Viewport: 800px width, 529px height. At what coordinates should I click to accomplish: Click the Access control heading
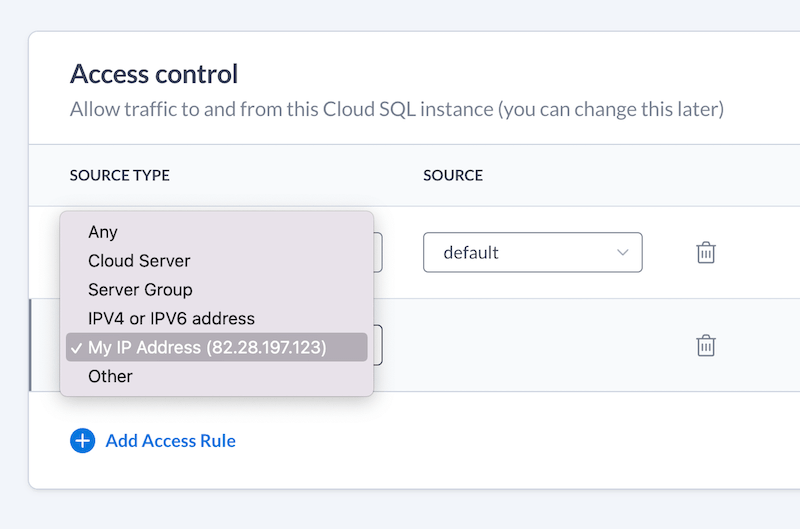(154, 74)
